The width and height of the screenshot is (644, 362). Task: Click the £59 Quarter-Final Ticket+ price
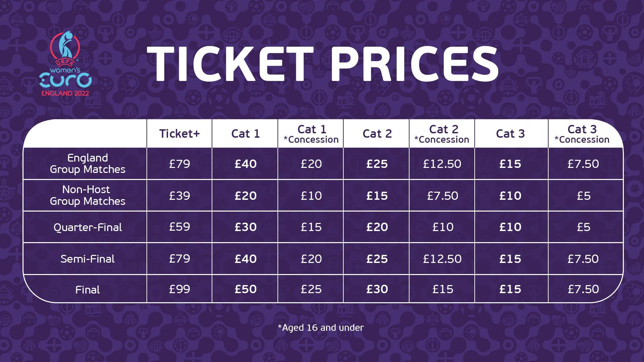point(179,227)
